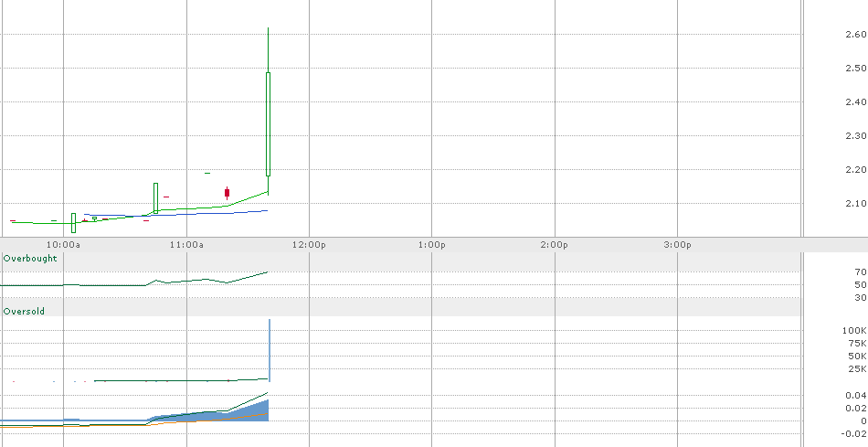The width and height of the screenshot is (868, 447).
Task: Select the 2.40 price axis label
Action: (x=856, y=101)
